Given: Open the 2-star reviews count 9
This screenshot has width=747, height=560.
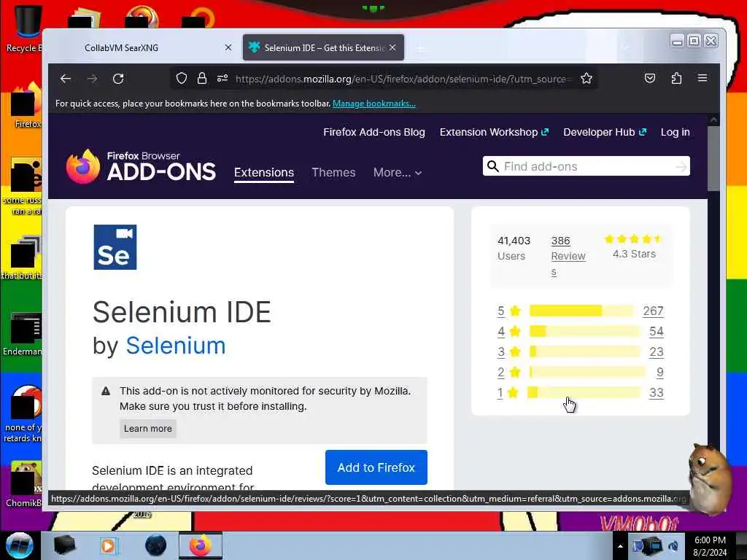Looking at the screenshot, I should coord(659,373).
